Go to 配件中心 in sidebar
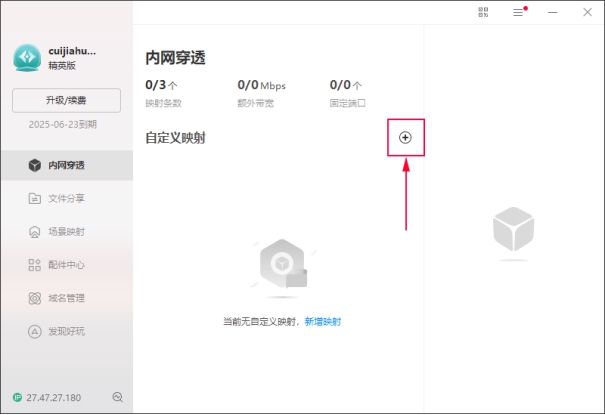This screenshot has width=605, height=415. click(x=66, y=264)
